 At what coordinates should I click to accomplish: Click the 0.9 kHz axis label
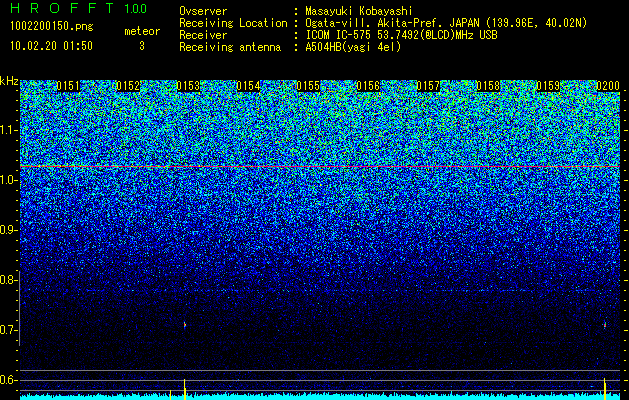(x=8, y=230)
